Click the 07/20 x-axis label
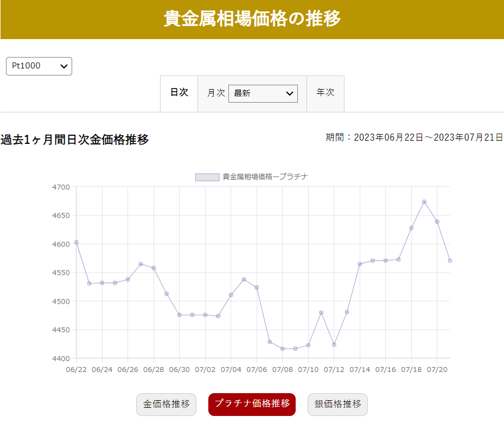 tap(437, 369)
